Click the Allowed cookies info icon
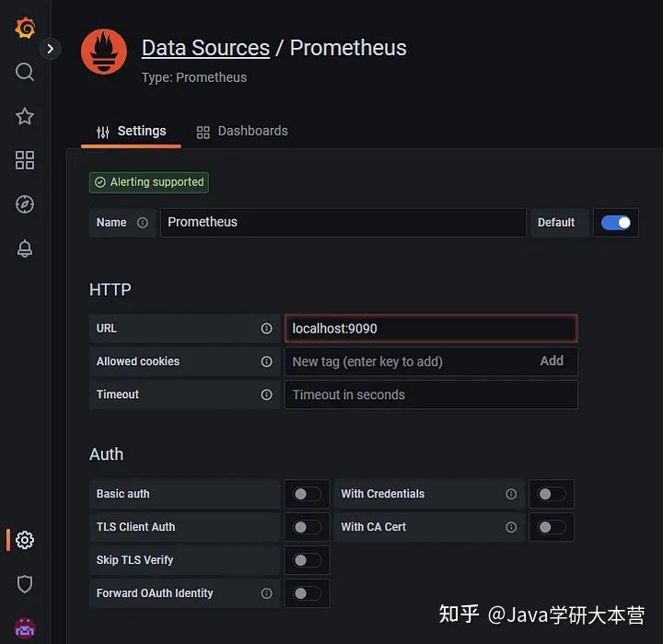Screen dimensions: 663x644 tap(266, 361)
